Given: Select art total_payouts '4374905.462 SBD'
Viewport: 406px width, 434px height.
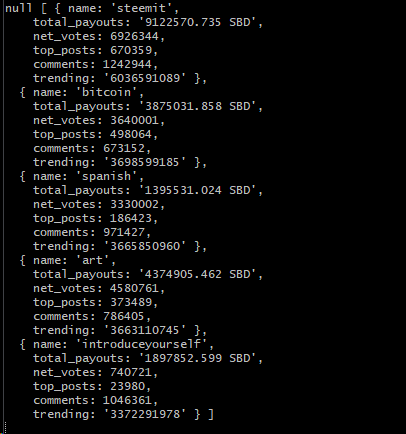Looking at the screenshot, I should click(197, 274).
